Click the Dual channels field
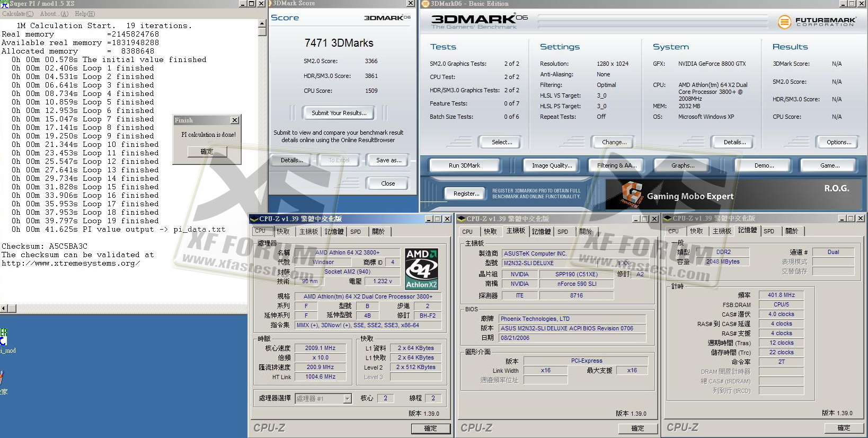The height and width of the screenshot is (438, 868). [x=834, y=252]
